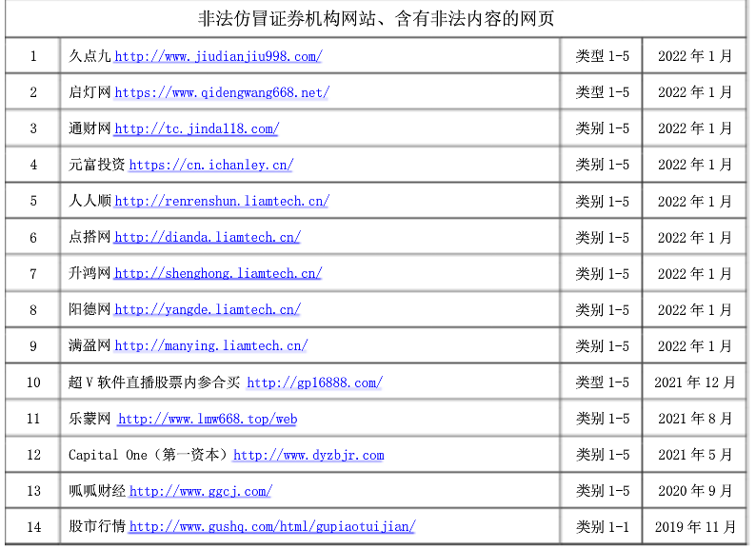Viewport: 756px width, 549px height.
Task: Click the shenghong.liamtech.cn hyperlink
Action: point(218,273)
